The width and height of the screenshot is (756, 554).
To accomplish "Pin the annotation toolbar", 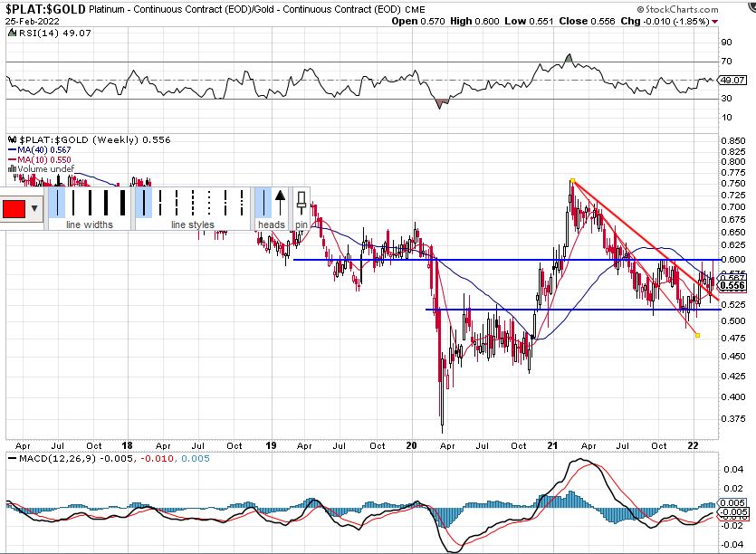I will click(301, 203).
